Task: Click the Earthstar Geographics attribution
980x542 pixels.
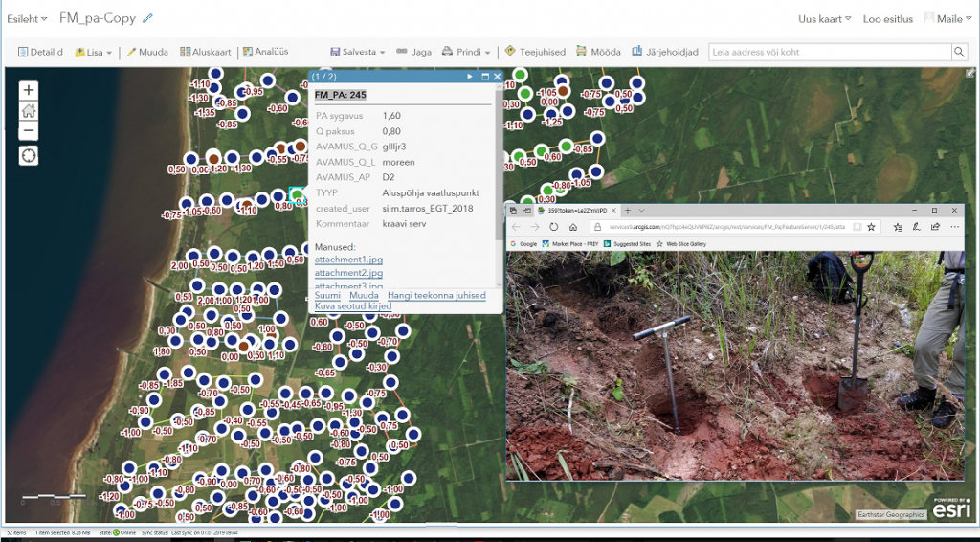Action: tap(891, 514)
